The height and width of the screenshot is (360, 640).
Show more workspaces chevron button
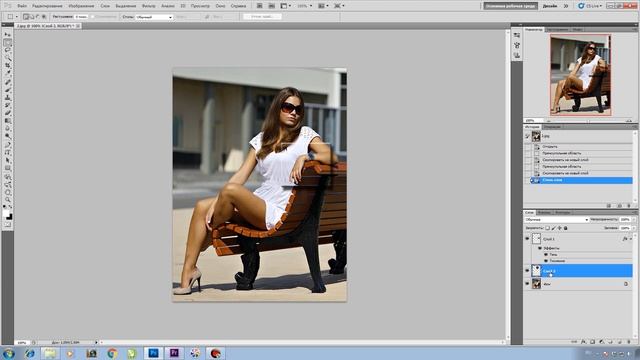[x=566, y=6]
